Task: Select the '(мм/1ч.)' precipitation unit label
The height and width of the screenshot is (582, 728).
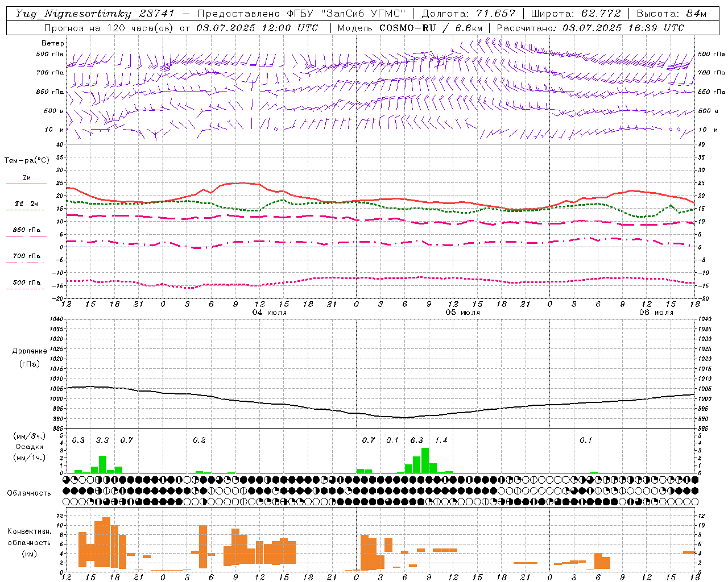Action: (29, 458)
